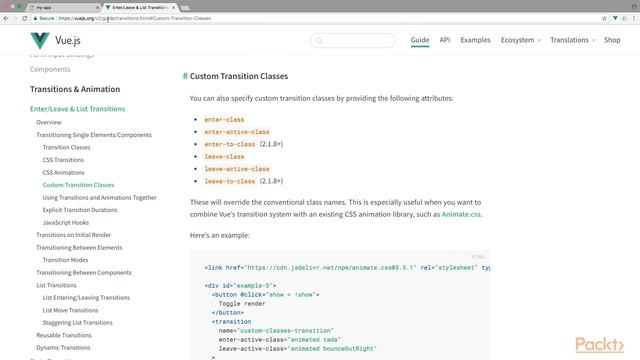Go to Transitioning Single Elements/Components section
The height and width of the screenshot is (360, 640).
(x=94, y=135)
